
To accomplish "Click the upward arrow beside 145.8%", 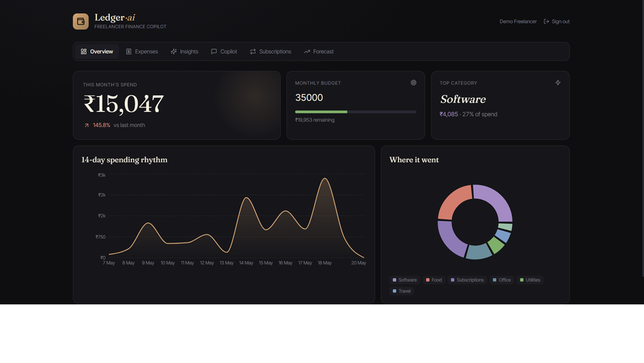I will coord(87,126).
